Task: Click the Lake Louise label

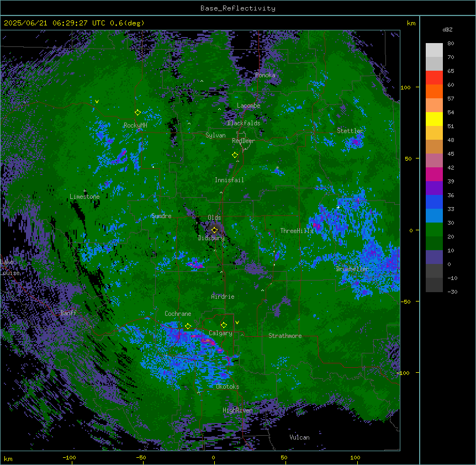Action: point(10,267)
